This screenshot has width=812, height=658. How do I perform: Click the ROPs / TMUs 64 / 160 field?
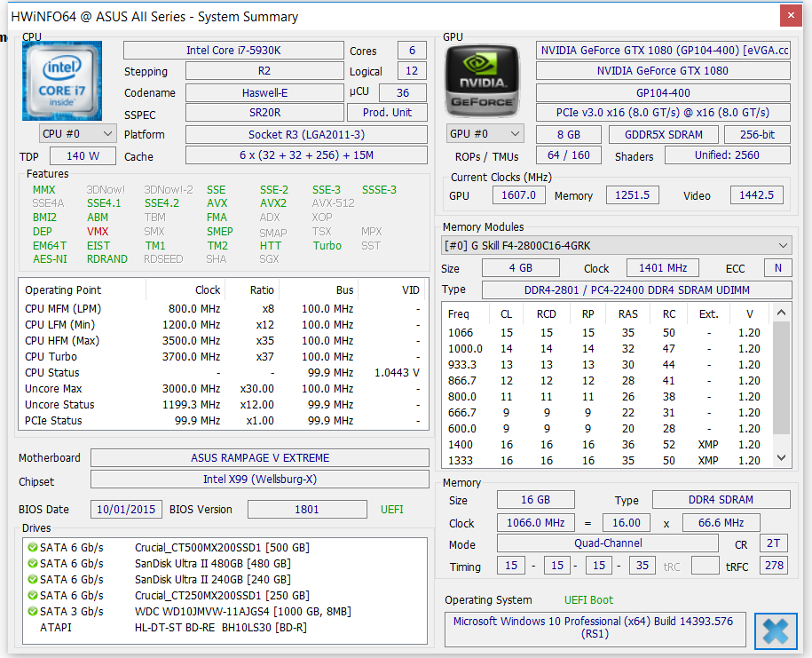(x=569, y=155)
